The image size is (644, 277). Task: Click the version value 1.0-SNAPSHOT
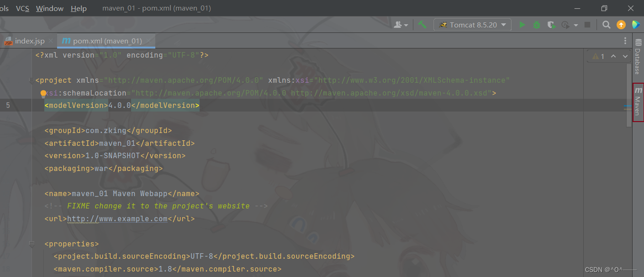[x=113, y=156]
